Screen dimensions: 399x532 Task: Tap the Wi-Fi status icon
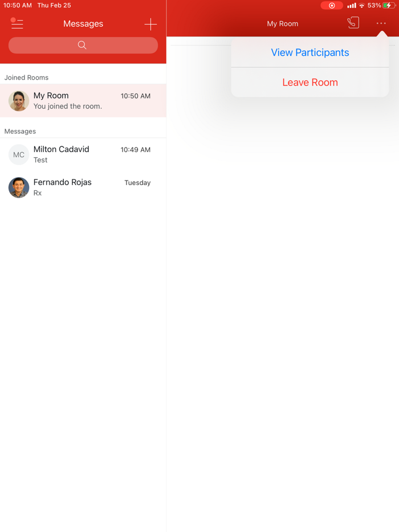[362, 6]
